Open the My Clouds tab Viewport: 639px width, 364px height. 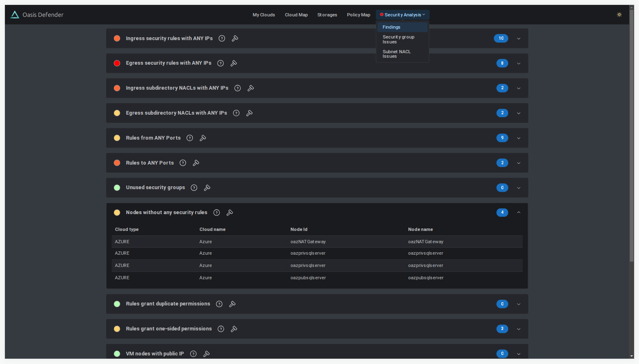pos(264,15)
